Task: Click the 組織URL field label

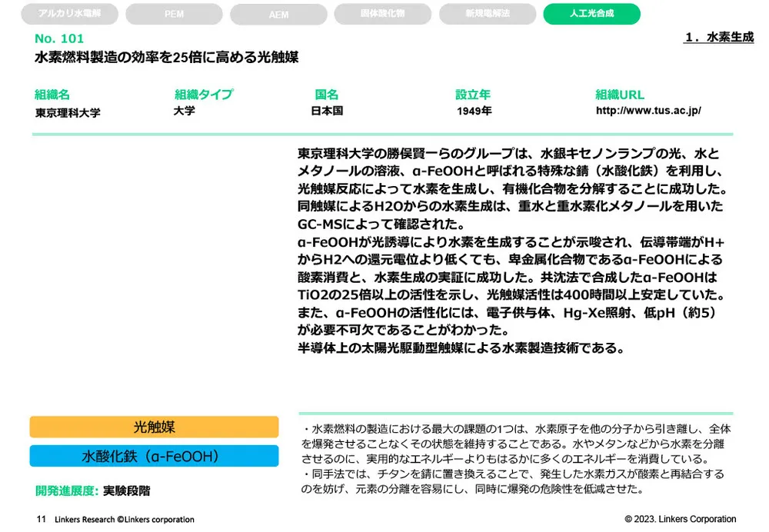Action: (620, 94)
